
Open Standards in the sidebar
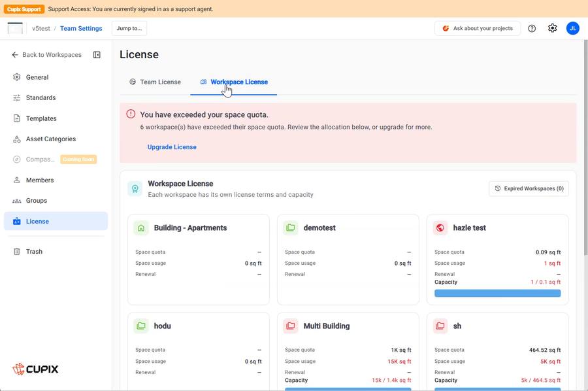tap(56, 97)
